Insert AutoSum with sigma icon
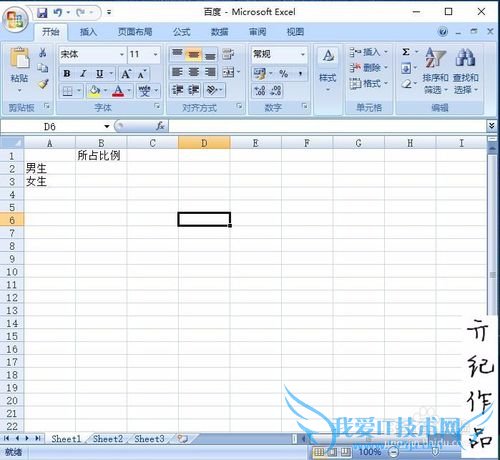This screenshot has width=500, height=460. 406,52
